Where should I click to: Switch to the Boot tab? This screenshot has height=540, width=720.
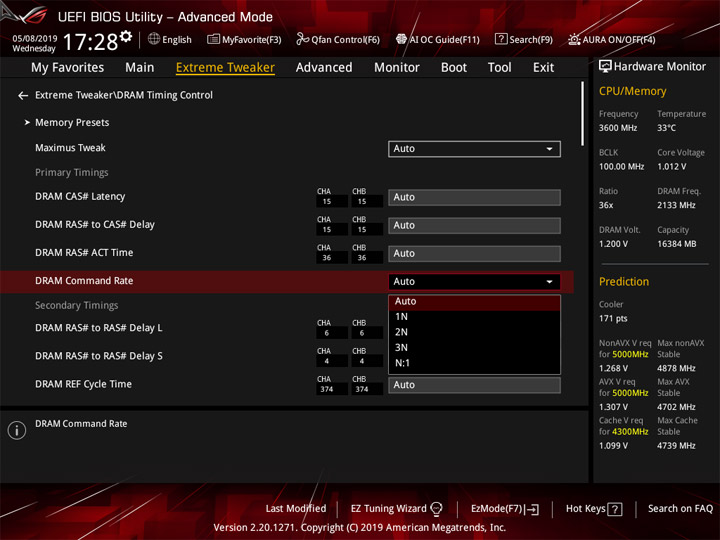pos(454,68)
